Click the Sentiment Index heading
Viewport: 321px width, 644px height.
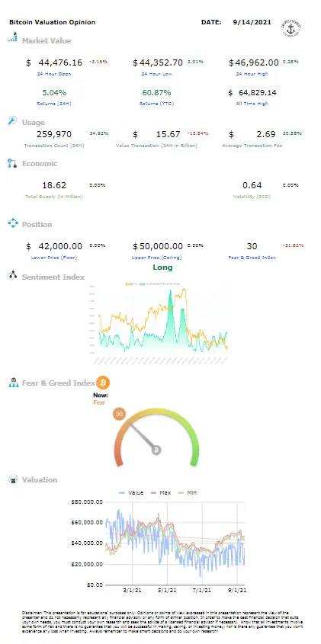tap(53, 277)
